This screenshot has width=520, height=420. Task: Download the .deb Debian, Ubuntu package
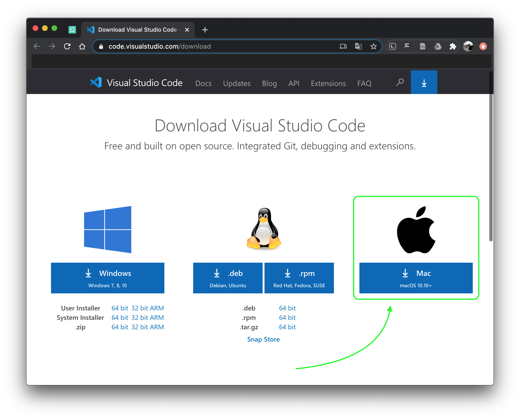click(228, 278)
